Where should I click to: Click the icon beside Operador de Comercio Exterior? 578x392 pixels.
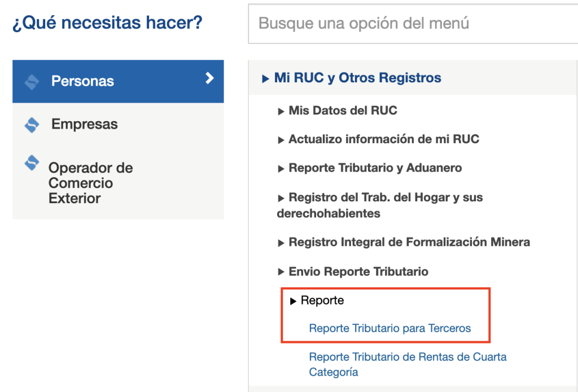[x=32, y=163]
